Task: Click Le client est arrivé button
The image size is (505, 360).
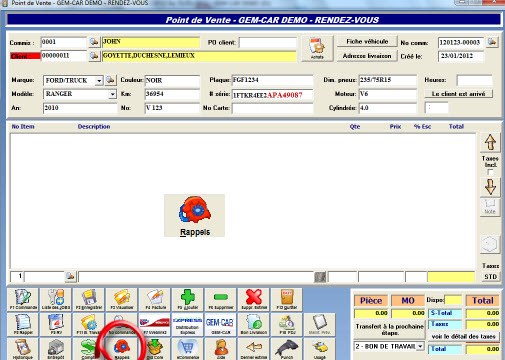Action: 458,94
